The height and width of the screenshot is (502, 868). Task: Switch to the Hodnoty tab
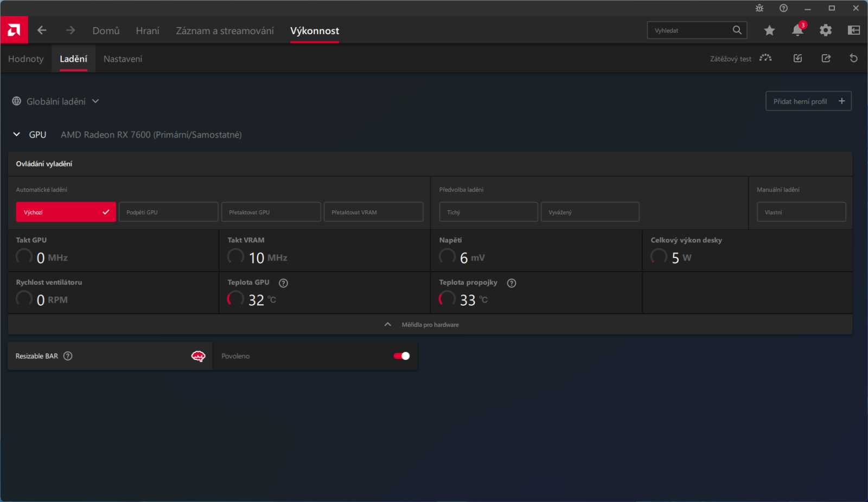pyautogui.click(x=25, y=59)
